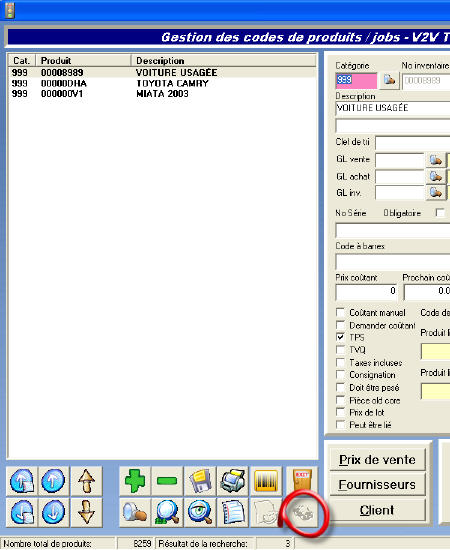Click the GL achat input field
Image resolution: width=450 pixels, height=550 pixels.
[x=400, y=176]
